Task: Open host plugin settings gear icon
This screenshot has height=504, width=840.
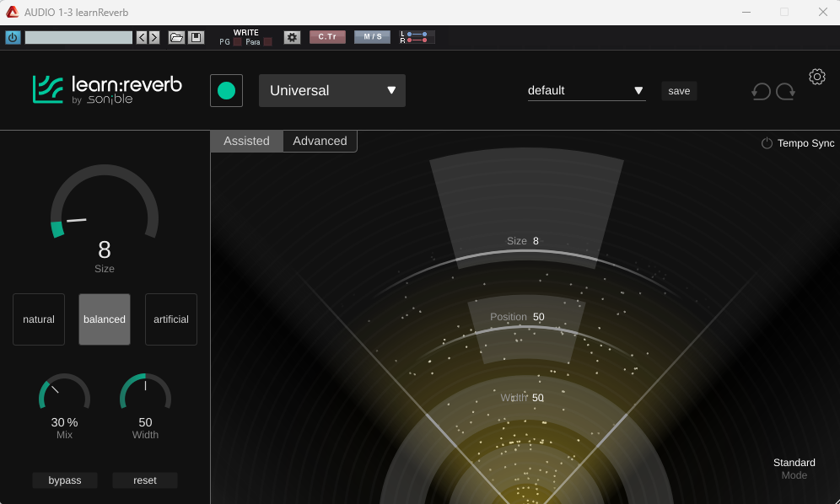Action: (292, 37)
